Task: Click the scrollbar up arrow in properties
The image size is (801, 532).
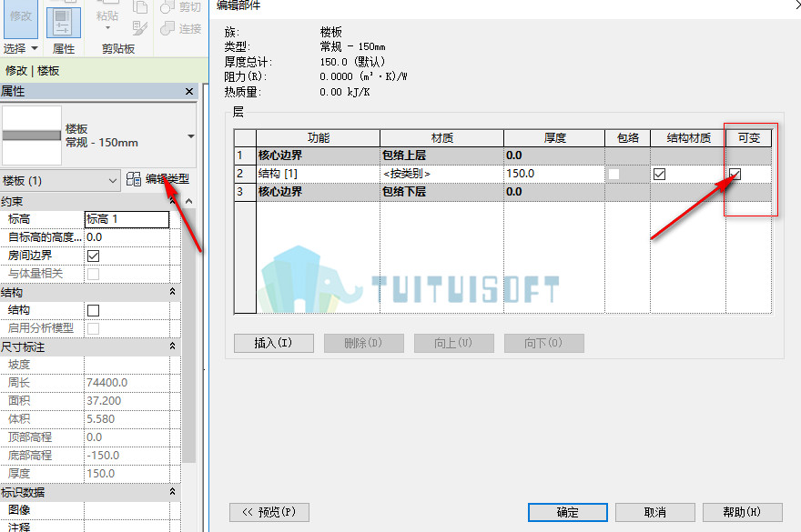Action: (x=189, y=201)
